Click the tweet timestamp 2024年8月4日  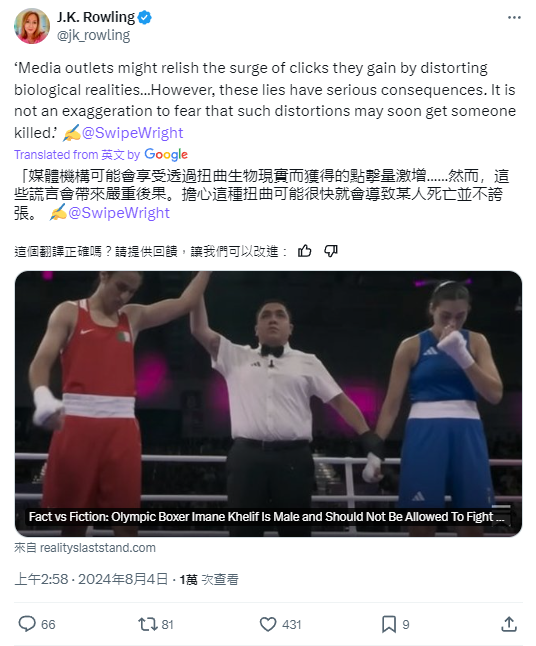123,579
